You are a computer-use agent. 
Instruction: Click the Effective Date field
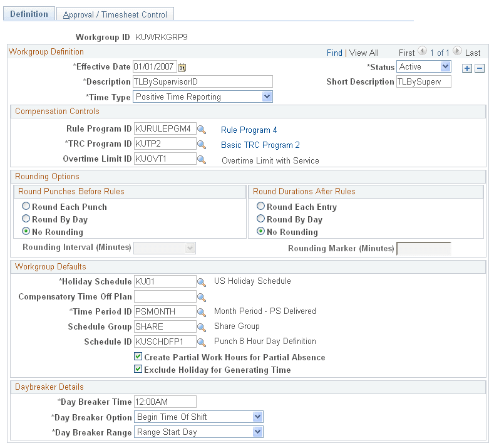coord(155,66)
